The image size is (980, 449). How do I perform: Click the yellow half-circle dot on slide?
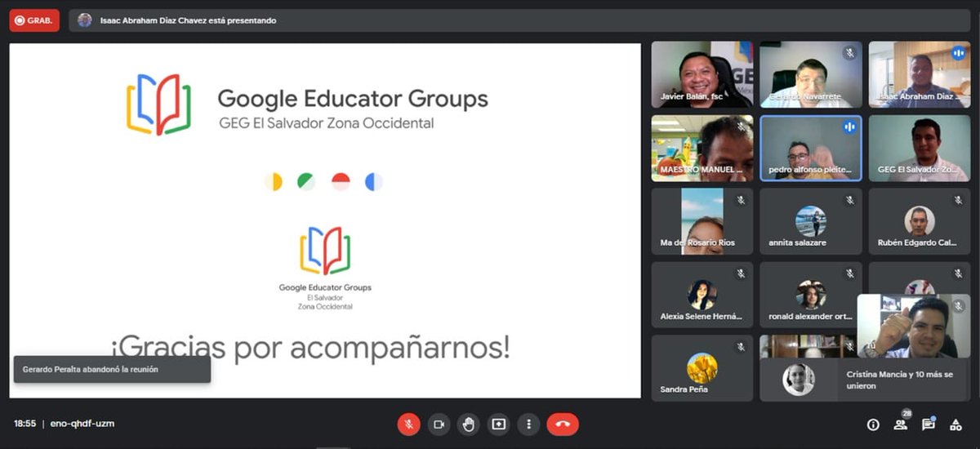(274, 182)
